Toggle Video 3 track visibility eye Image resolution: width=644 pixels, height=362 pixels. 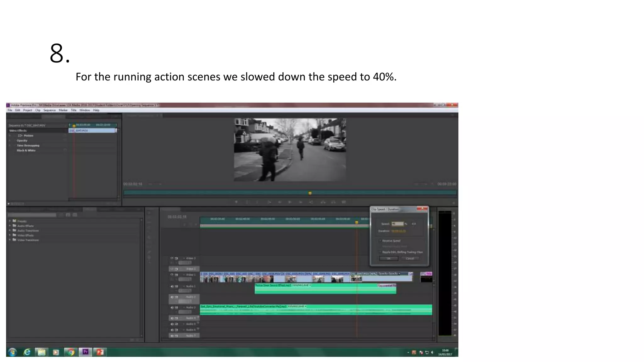click(x=172, y=258)
